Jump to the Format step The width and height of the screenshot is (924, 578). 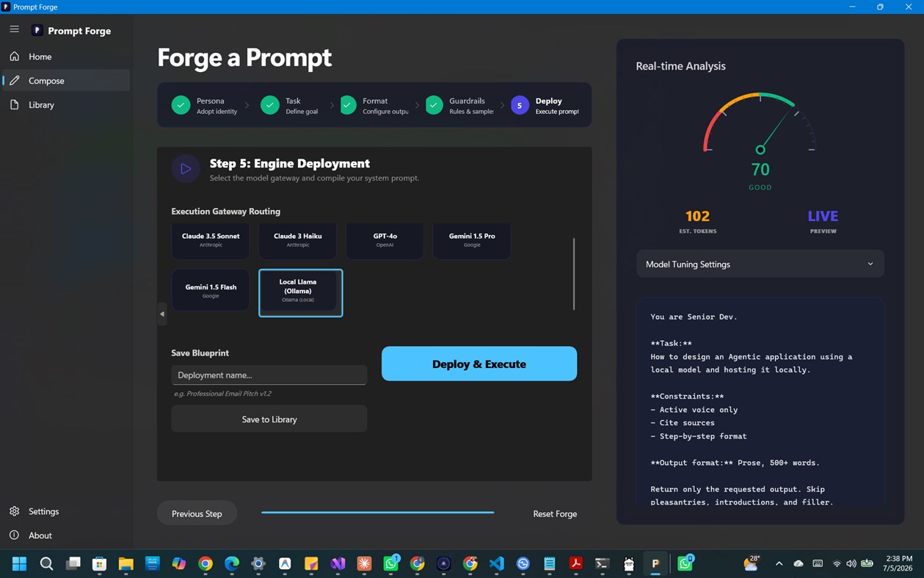(373, 106)
